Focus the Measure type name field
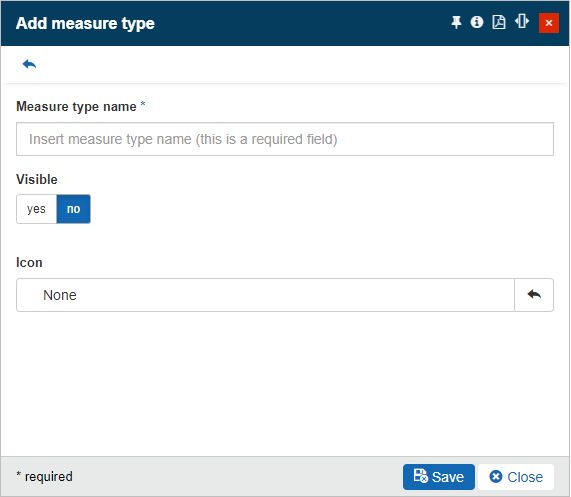571x497 pixels. tap(285, 139)
